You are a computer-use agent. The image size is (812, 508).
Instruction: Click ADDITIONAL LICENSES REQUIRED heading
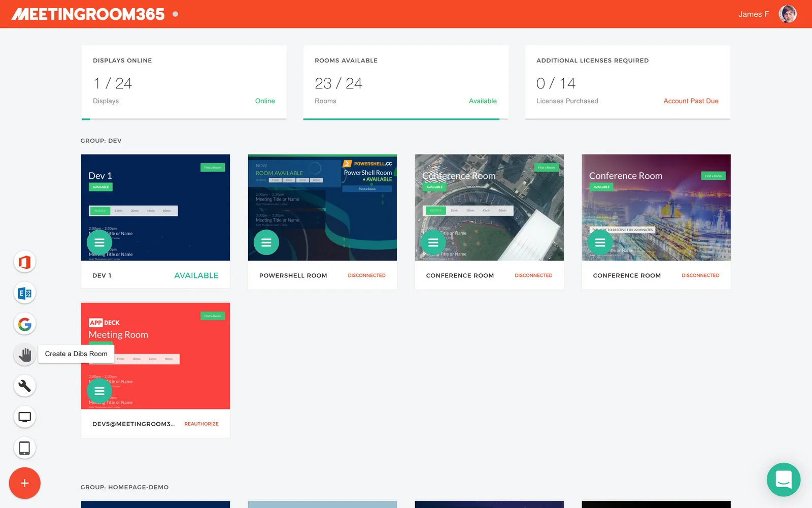coord(593,60)
